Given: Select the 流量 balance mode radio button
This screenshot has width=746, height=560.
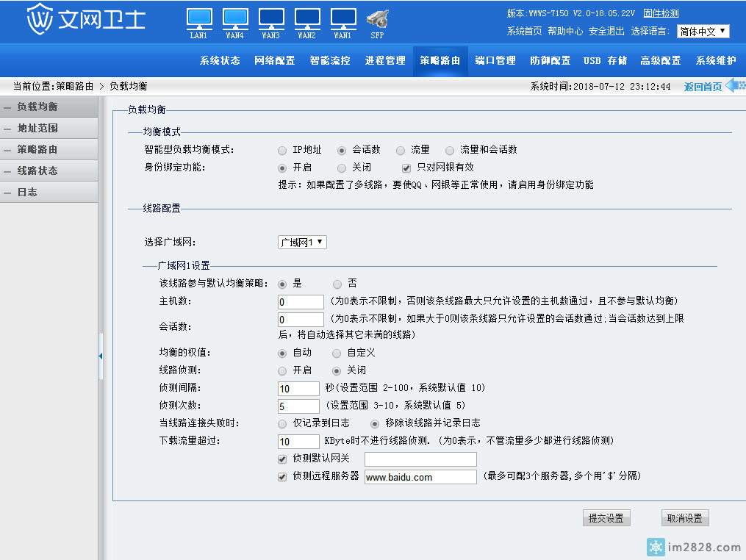Looking at the screenshot, I should tap(401, 150).
